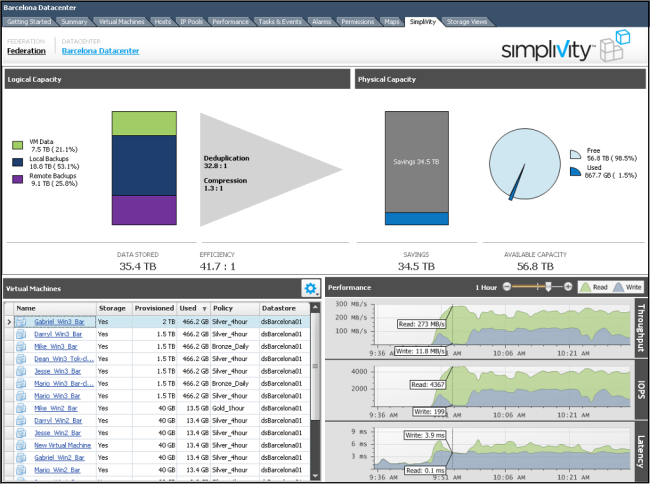Open the Storage Views tab

(467, 22)
